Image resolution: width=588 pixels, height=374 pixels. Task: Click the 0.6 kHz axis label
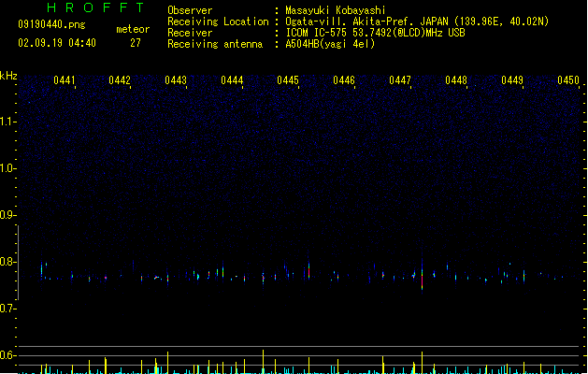(7, 355)
